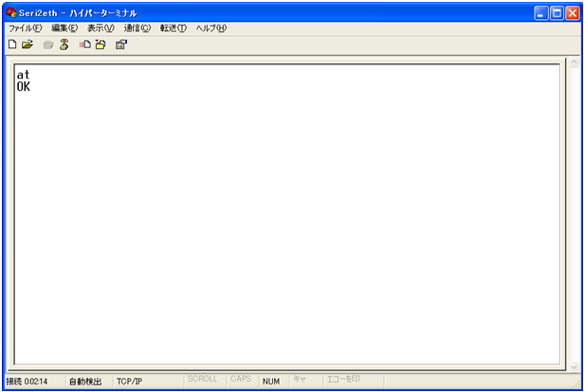Click the Disconnect toolbar icon
584x392 pixels.
64,45
